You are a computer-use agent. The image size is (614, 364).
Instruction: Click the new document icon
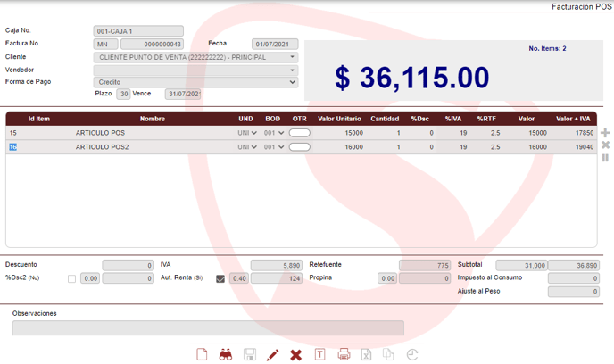[x=203, y=354]
